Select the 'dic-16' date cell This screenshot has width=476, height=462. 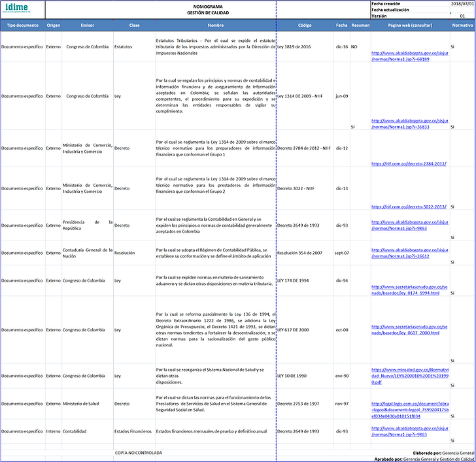tap(342, 46)
